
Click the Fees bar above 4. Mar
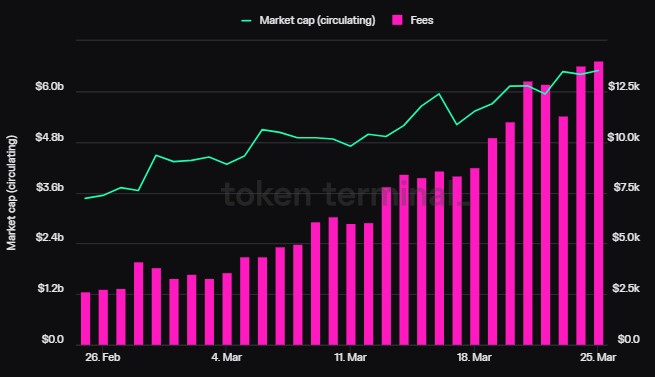tap(227, 309)
